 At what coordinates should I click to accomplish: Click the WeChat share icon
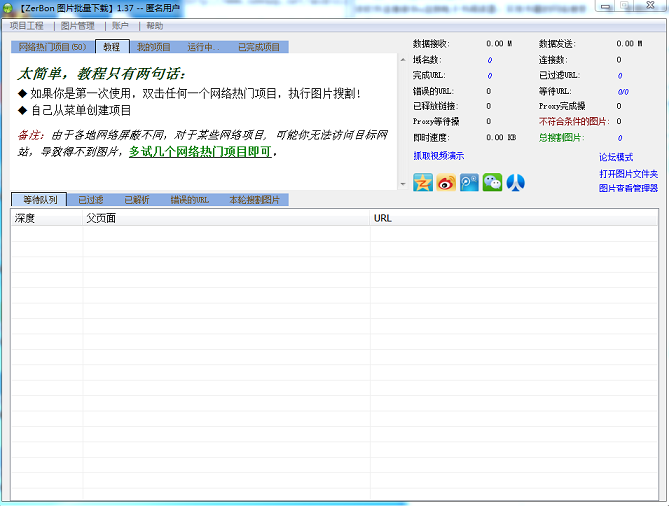tap(492, 182)
